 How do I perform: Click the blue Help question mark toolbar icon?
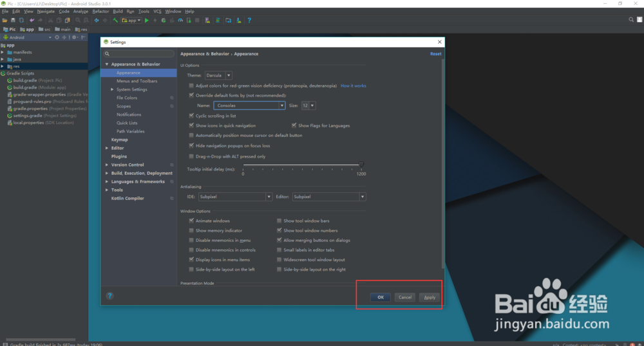click(249, 20)
